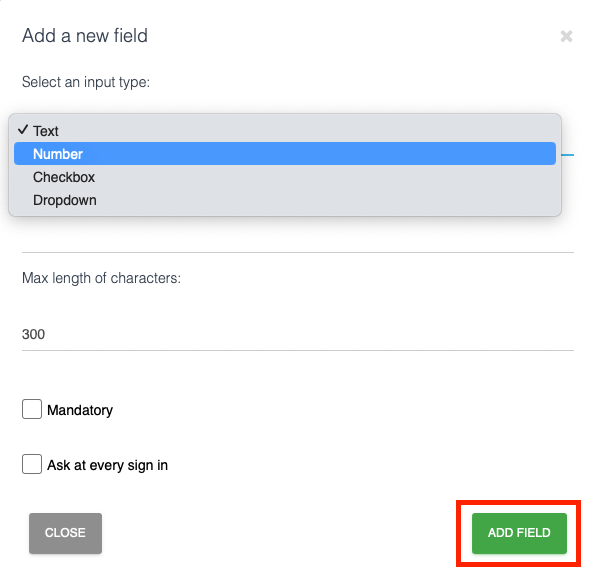Click the Ask at every sign in label
Image resolution: width=595 pixels, height=575 pixels.
tap(107, 465)
